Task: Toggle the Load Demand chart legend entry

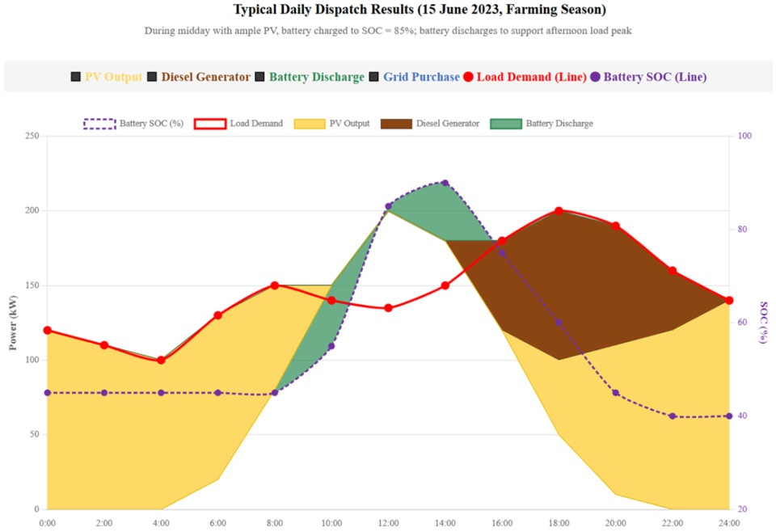Action: pyautogui.click(x=238, y=123)
